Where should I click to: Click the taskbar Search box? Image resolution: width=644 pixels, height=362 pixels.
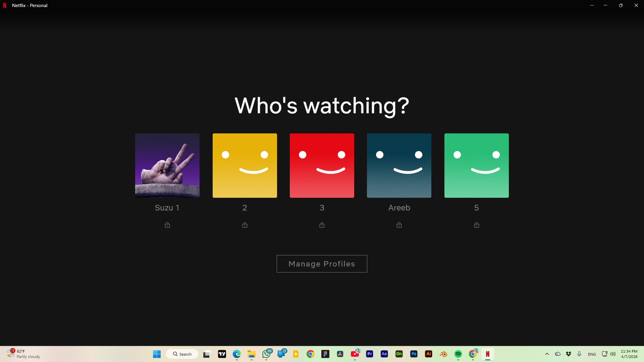click(x=182, y=354)
